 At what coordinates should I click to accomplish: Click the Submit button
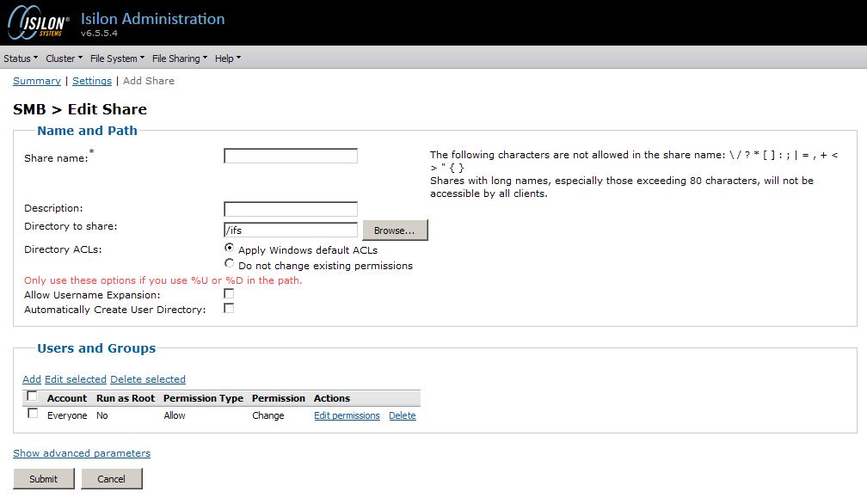coord(44,478)
